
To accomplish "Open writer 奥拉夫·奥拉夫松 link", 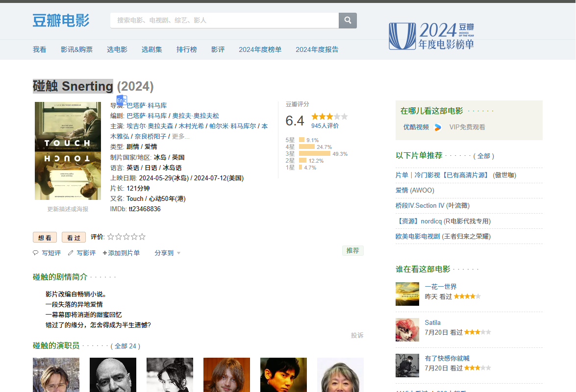I will click(196, 116).
